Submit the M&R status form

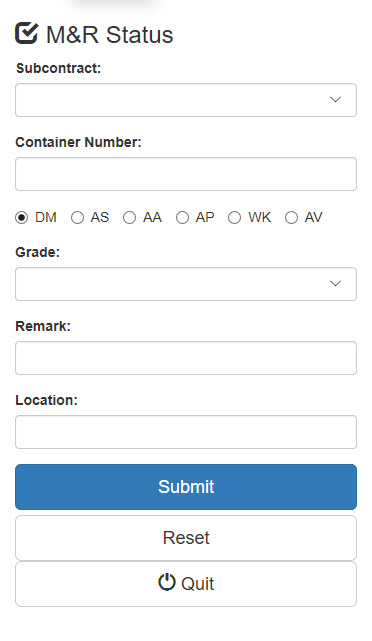[186, 487]
